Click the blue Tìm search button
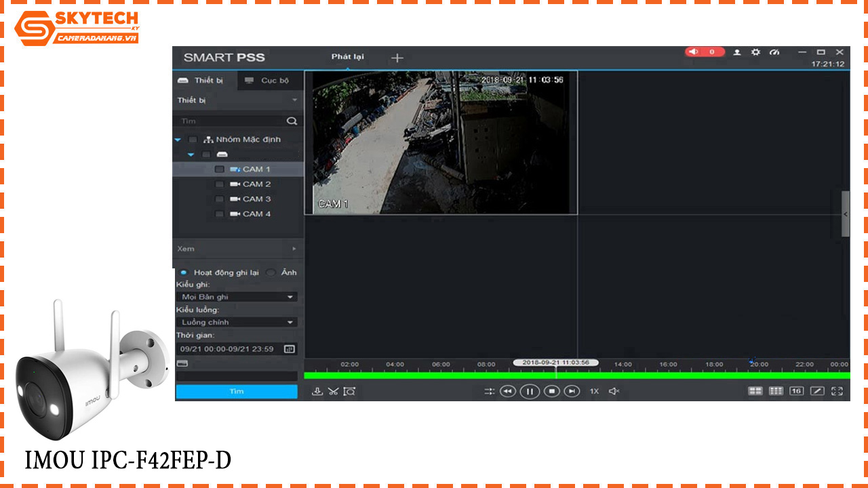The image size is (868, 488). pos(236,392)
